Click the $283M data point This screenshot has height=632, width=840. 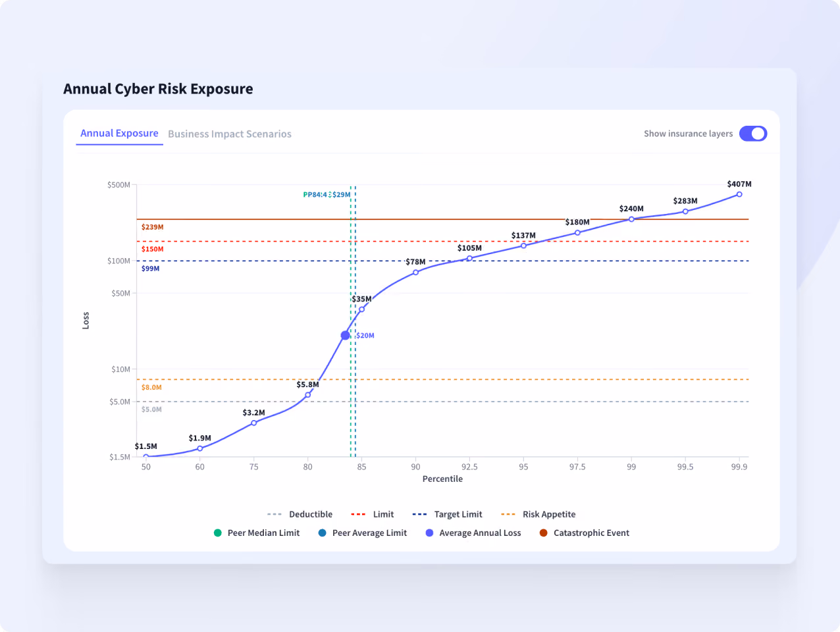pyautogui.click(x=685, y=211)
